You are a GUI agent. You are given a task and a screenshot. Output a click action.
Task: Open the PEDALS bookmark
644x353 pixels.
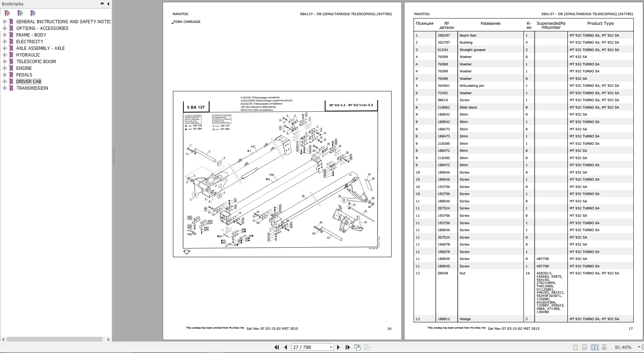tap(24, 75)
